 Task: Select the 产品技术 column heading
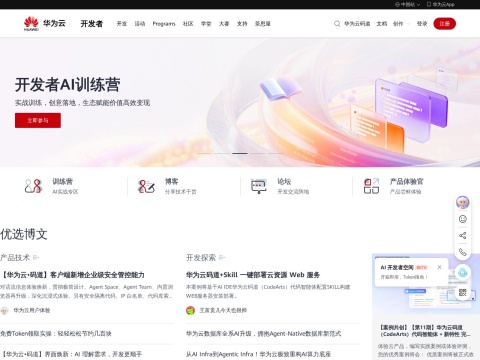15,257
